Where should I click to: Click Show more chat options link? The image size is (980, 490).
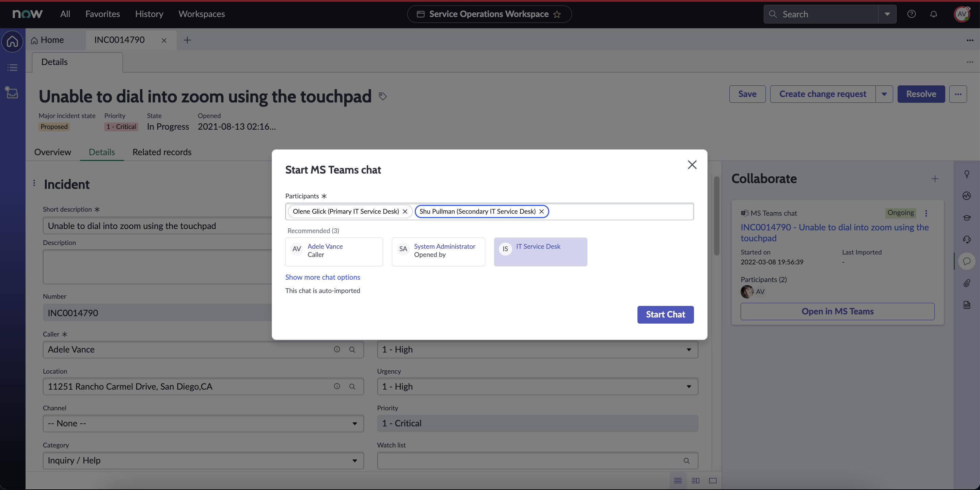pyautogui.click(x=322, y=277)
